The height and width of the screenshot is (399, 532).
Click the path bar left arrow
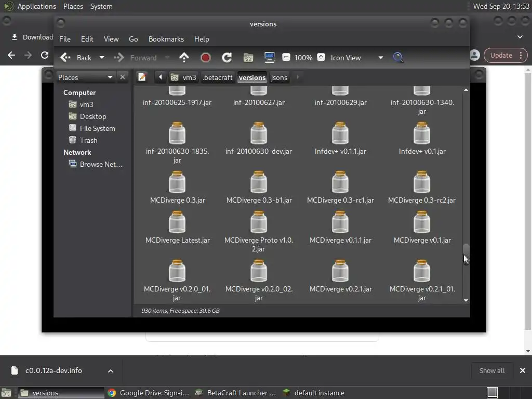(160, 77)
